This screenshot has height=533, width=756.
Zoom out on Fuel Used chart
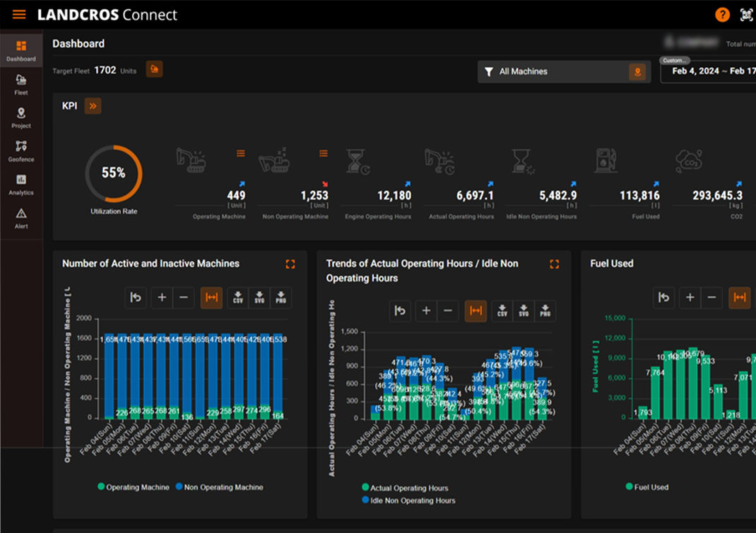(x=711, y=297)
